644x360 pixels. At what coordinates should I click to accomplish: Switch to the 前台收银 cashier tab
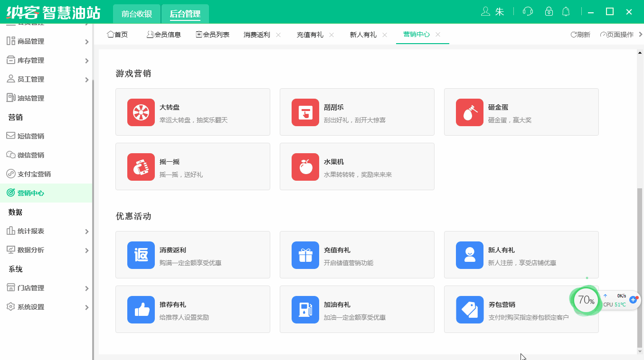[x=136, y=14]
